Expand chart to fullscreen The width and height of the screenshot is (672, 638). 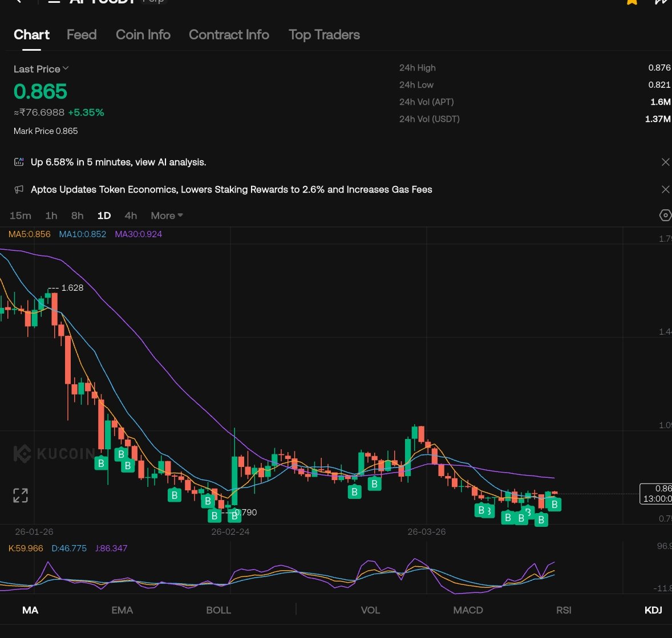pyautogui.click(x=21, y=495)
